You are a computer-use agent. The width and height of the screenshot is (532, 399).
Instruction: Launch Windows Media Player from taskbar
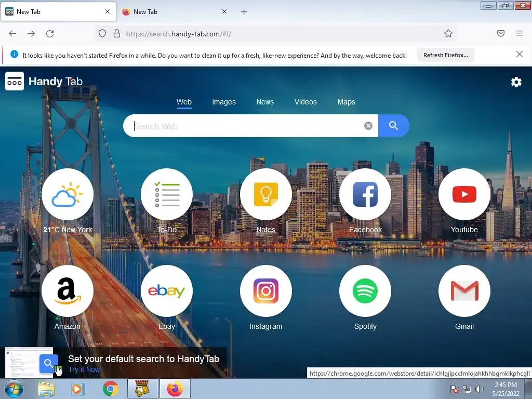77,389
